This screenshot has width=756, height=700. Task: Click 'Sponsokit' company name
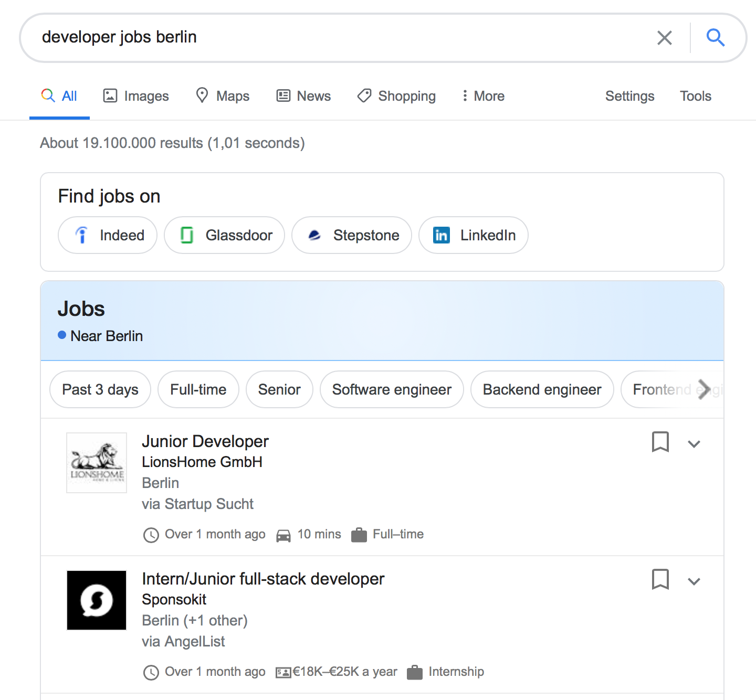pos(174,599)
